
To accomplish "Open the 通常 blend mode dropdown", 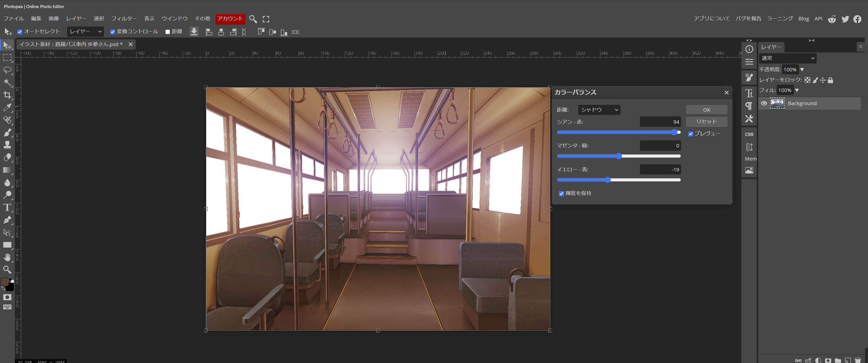I will click(788, 58).
